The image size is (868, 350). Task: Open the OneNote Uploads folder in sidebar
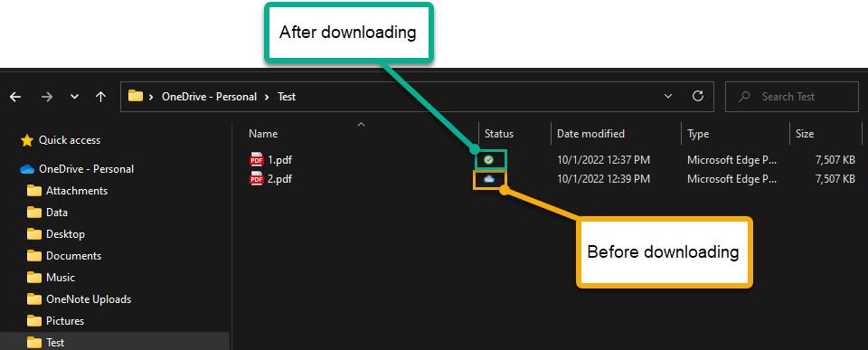(x=89, y=299)
